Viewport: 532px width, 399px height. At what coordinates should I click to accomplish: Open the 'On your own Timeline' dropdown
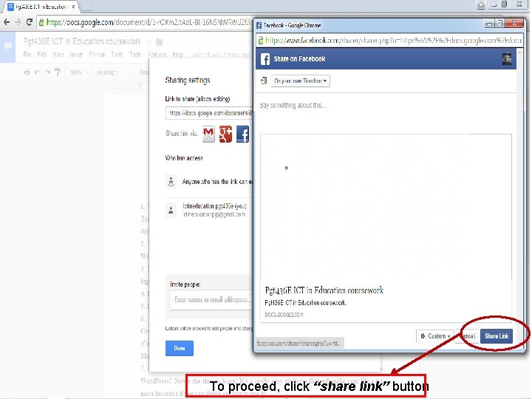point(300,81)
